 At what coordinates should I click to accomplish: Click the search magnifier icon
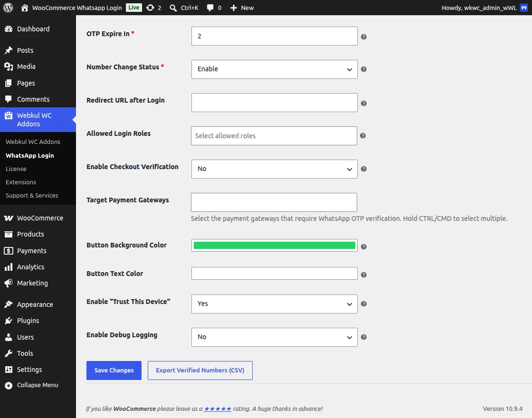coord(173,8)
